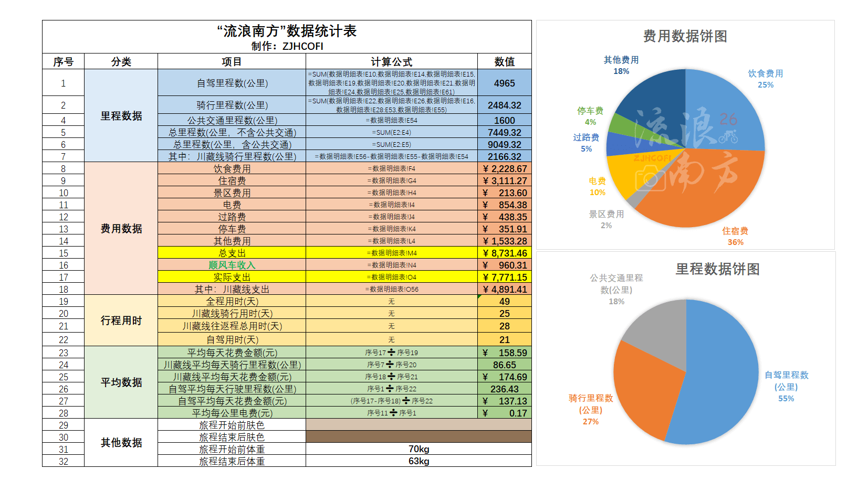Click the 饮食费用 25% pie chart label
This screenshot has height=491, width=868.
(x=766, y=79)
